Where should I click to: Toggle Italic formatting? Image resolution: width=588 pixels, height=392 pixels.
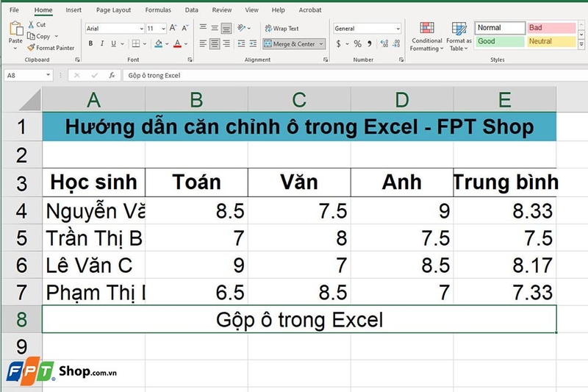102,44
